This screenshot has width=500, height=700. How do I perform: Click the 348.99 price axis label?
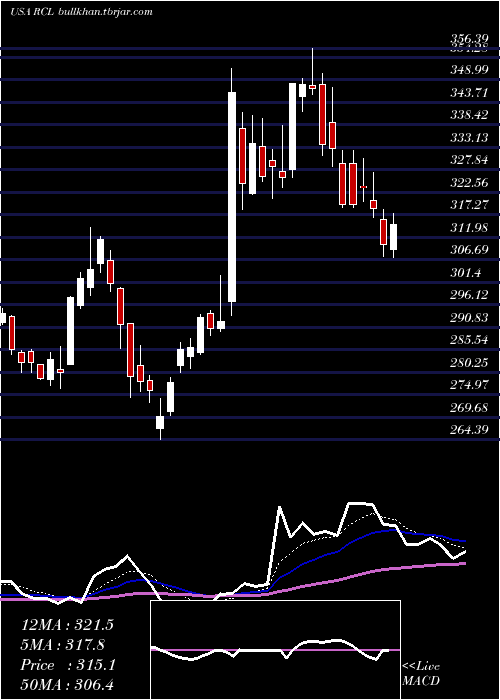tap(469, 70)
